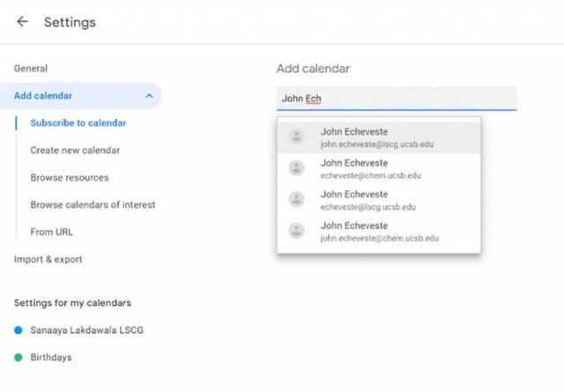Open the General settings section
The width and height of the screenshot is (564, 392).
pyautogui.click(x=31, y=69)
